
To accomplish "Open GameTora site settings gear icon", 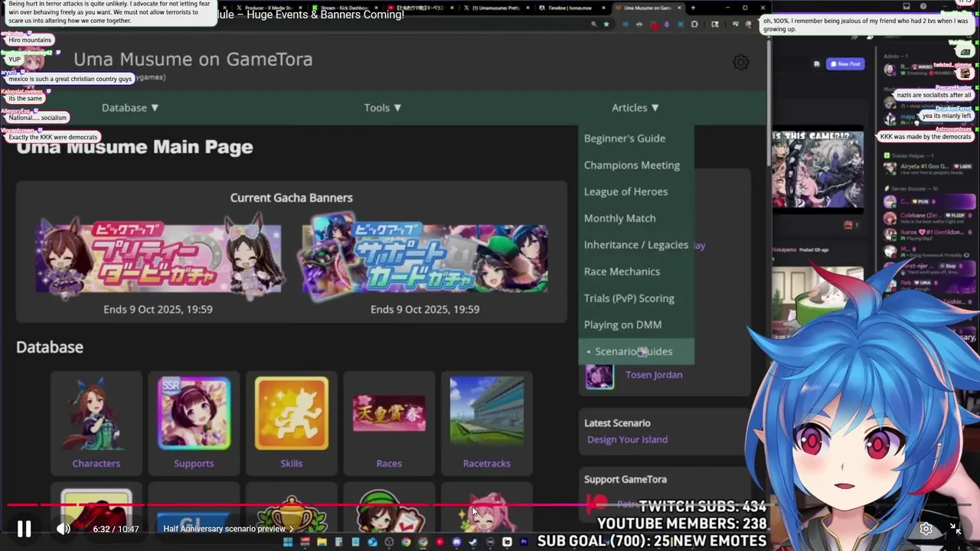I will (x=740, y=63).
